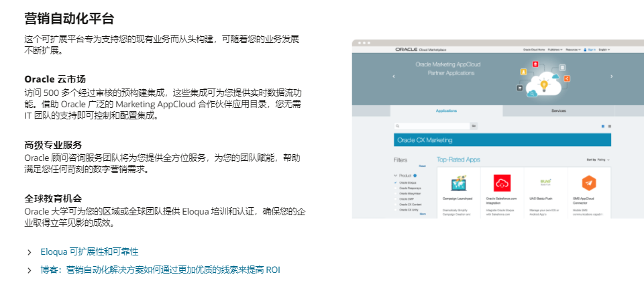Click the previous-slide arrow in the marketplace banner
The image size is (644, 295).
point(394,76)
